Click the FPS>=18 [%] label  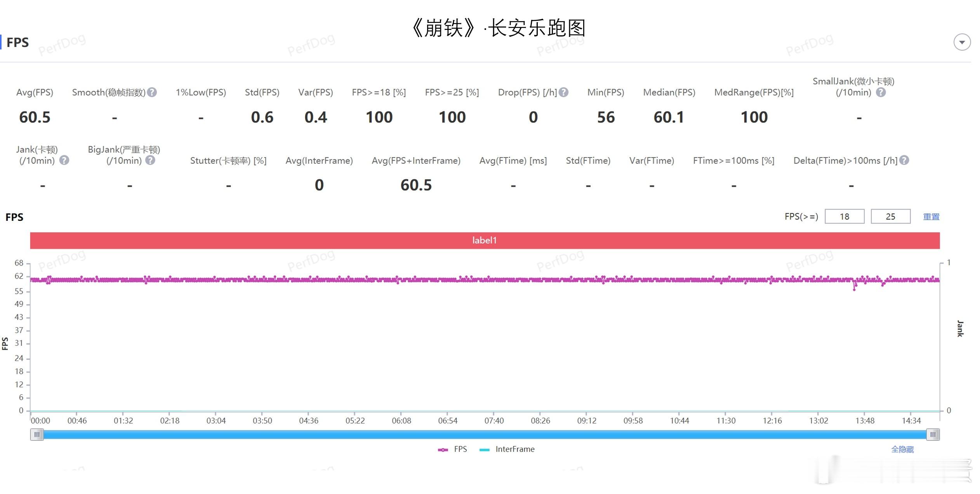click(x=379, y=92)
